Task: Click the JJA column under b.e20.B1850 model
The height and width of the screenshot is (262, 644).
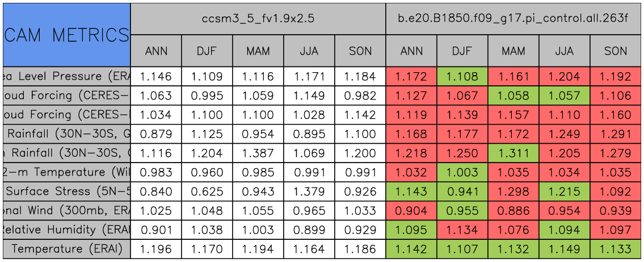Action: (565, 51)
